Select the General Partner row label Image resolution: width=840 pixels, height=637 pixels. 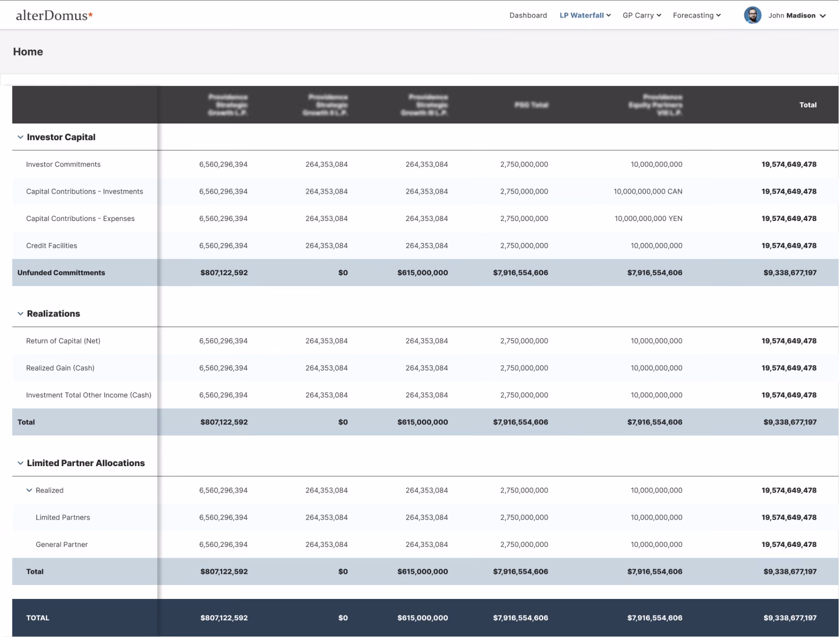[62, 546]
